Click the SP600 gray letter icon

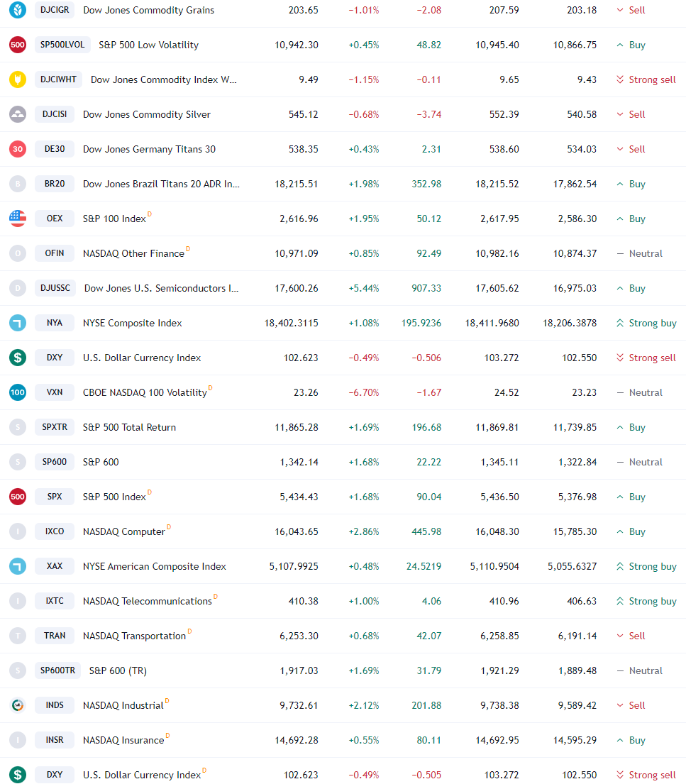[18, 461]
